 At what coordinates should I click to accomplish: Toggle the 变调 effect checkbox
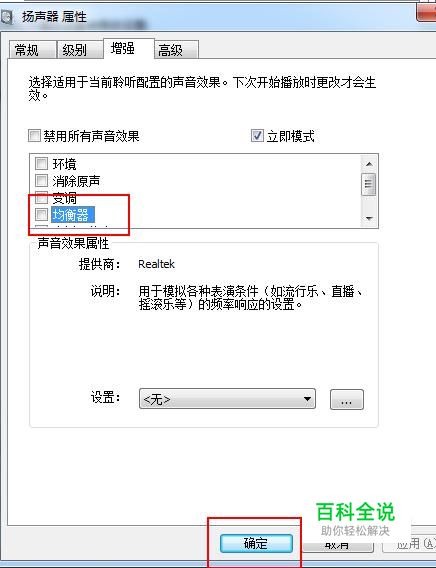41,197
